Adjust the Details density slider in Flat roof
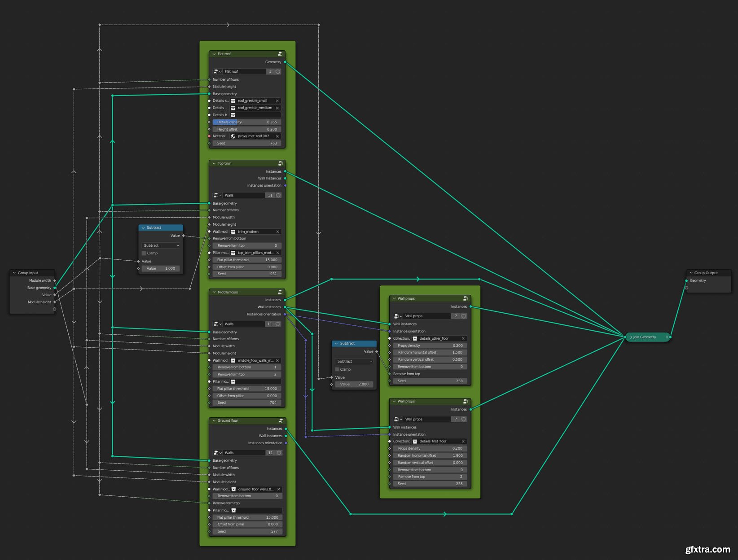The height and width of the screenshot is (560, 738). click(x=247, y=122)
